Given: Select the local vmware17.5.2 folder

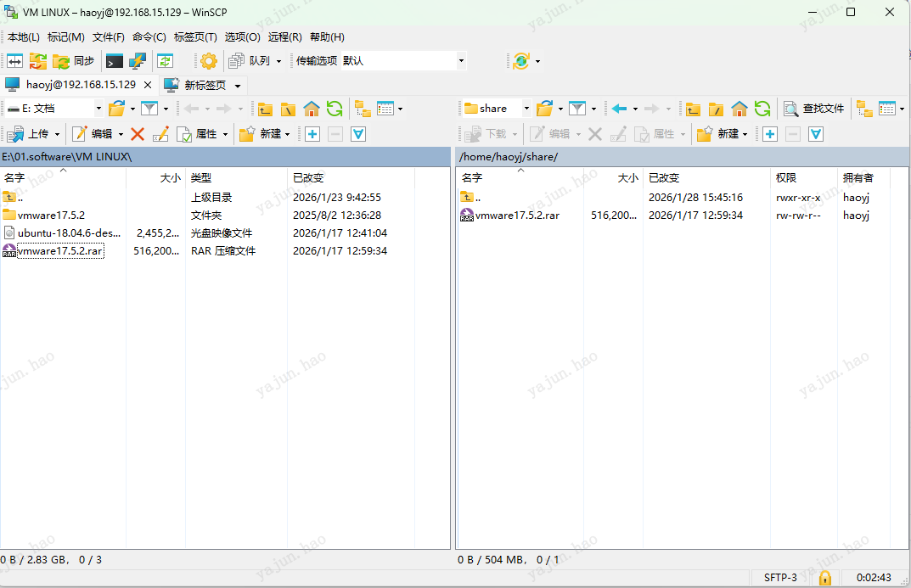Looking at the screenshot, I should [x=51, y=216].
